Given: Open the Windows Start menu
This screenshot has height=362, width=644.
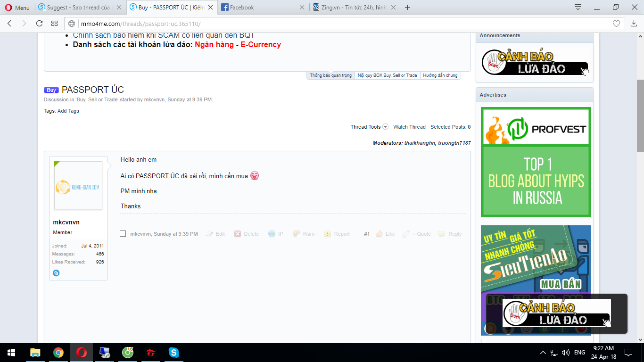Looking at the screenshot, I should coord(11,353).
